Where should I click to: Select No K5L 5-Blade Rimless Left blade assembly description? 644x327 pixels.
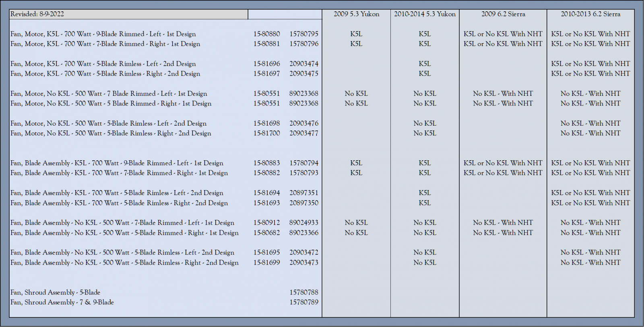click(x=122, y=252)
